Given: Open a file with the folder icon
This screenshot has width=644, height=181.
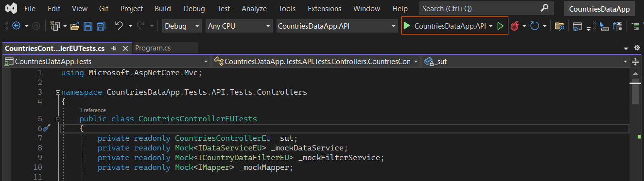Looking at the screenshot, I should 75,26.
